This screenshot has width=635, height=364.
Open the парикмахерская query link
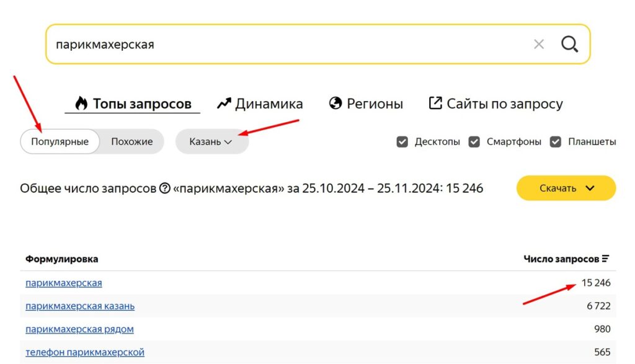click(64, 283)
